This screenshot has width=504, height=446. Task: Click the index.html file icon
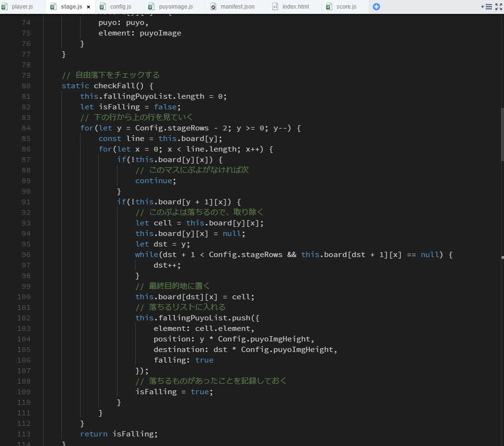pos(275,7)
